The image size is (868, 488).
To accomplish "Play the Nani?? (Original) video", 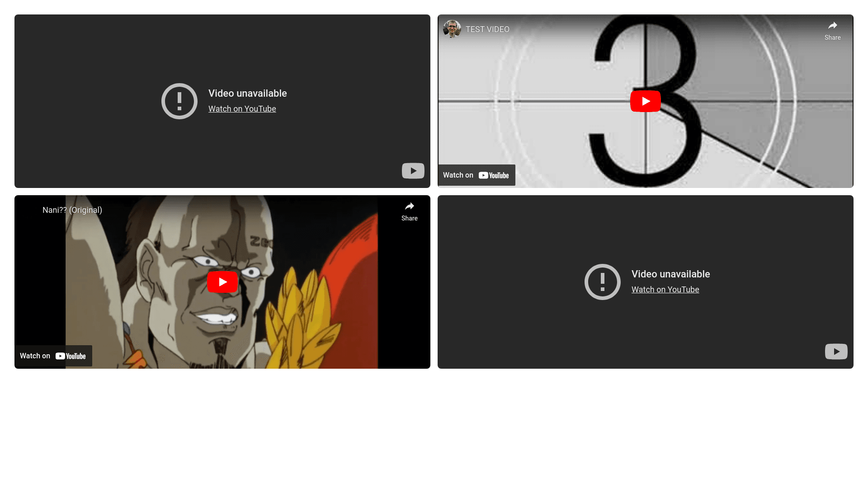I will click(222, 282).
